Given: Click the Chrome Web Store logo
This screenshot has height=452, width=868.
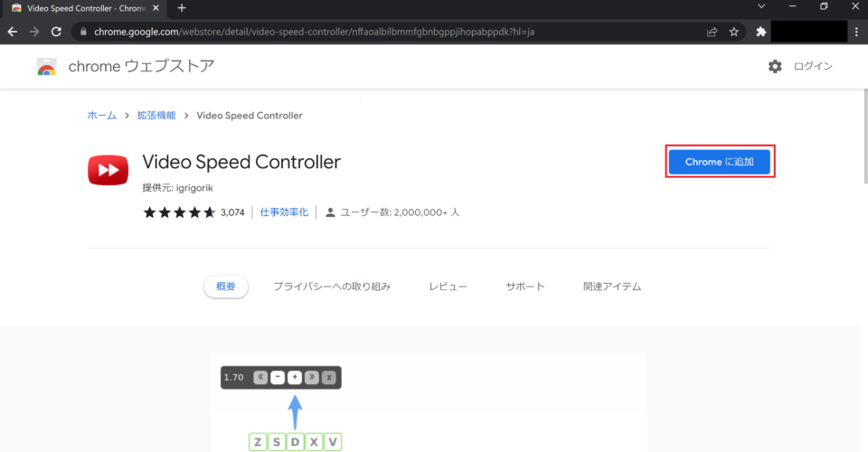Looking at the screenshot, I should coord(46,66).
